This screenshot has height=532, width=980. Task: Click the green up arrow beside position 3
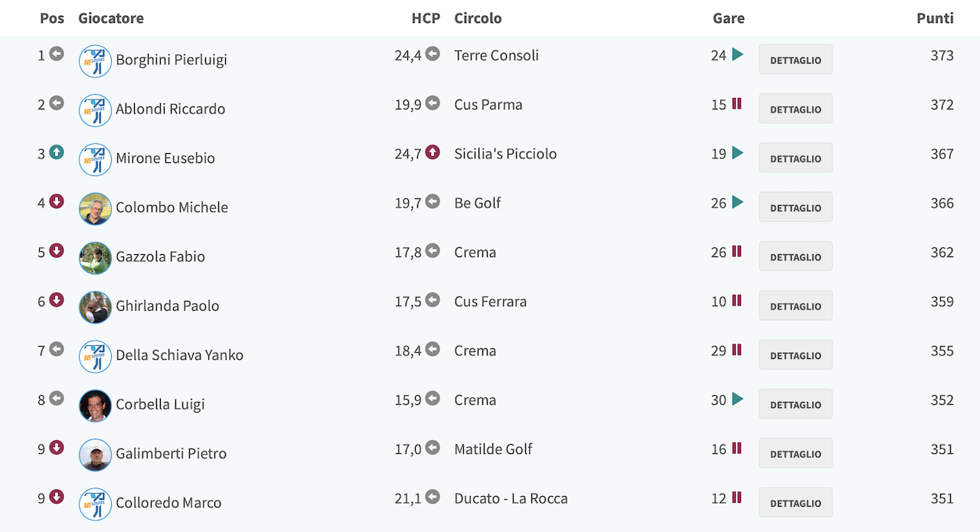pyautogui.click(x=57, y=152)
